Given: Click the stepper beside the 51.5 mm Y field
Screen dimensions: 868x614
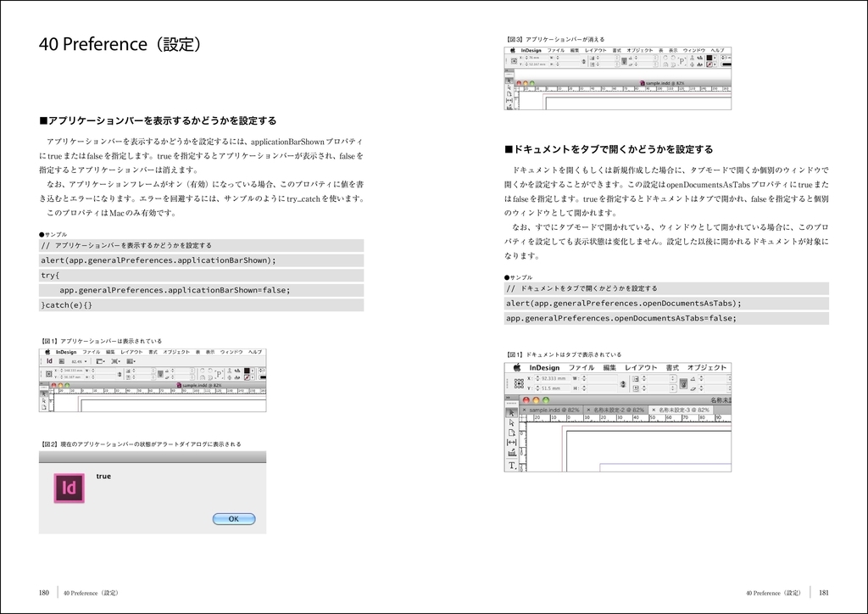Looking at the screenshot, I should tap(537, 388).
